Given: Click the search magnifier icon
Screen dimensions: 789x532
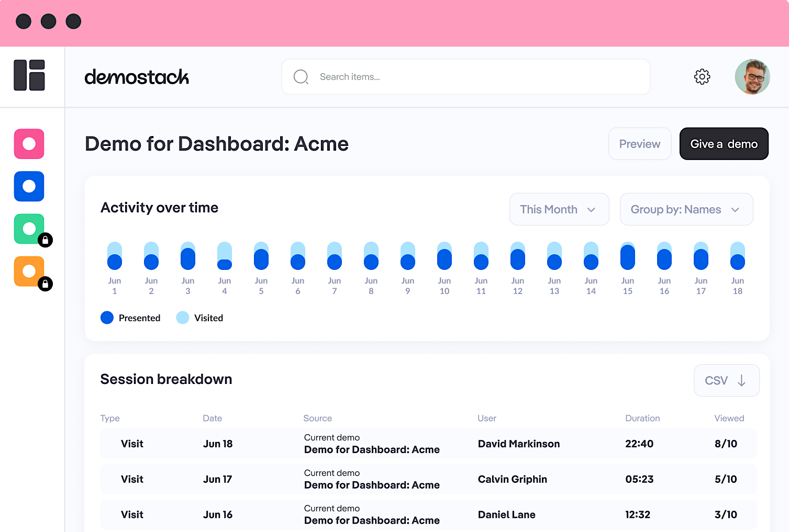Looking at the screenshot, I should click(x=301, y=77).
